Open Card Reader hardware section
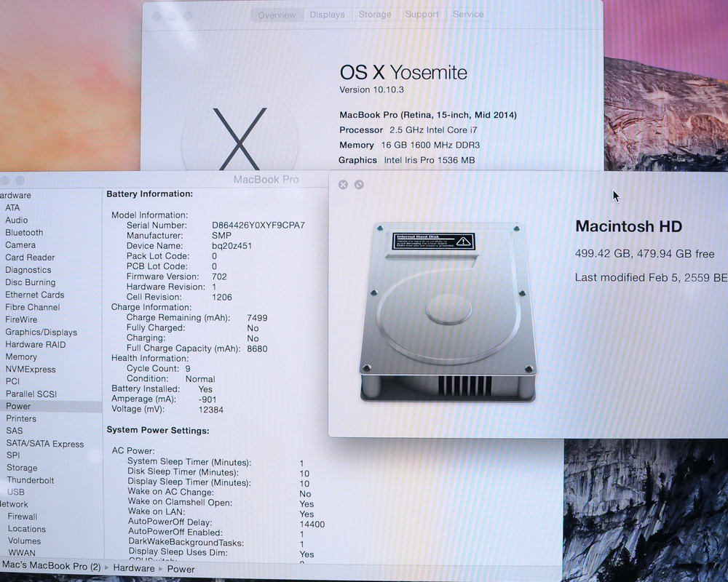This screenshot has height=582, width=728. tap(30, 257)
